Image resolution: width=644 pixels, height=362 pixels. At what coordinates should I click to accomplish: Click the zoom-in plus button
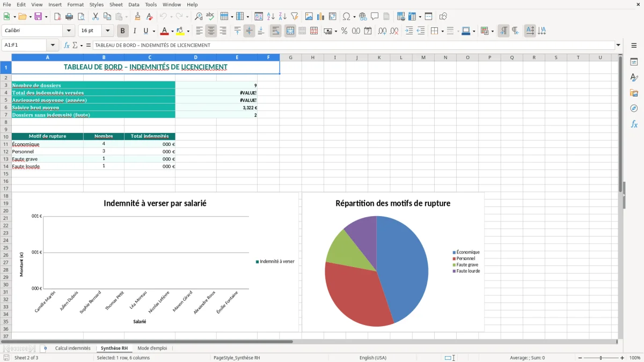click(623, 358)
